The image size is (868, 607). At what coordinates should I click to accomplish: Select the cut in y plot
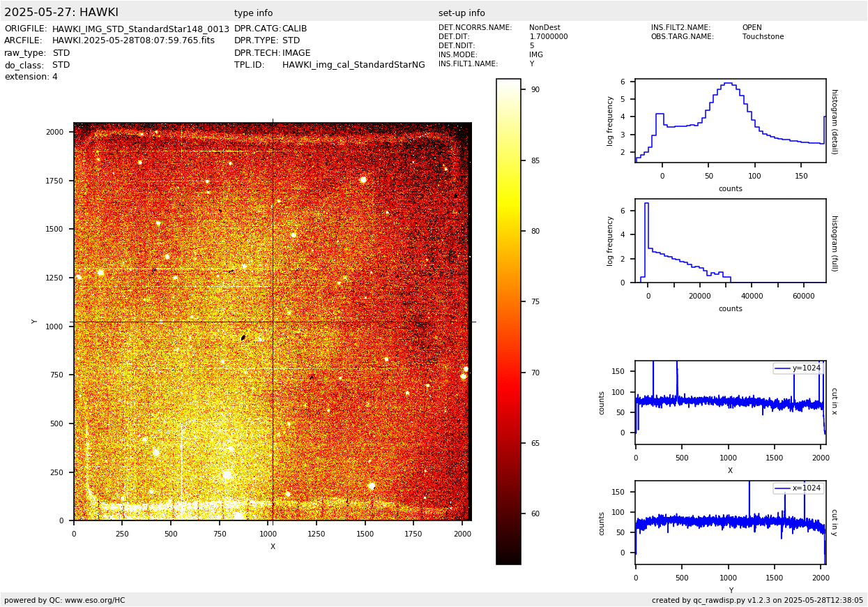click(730, 522)
